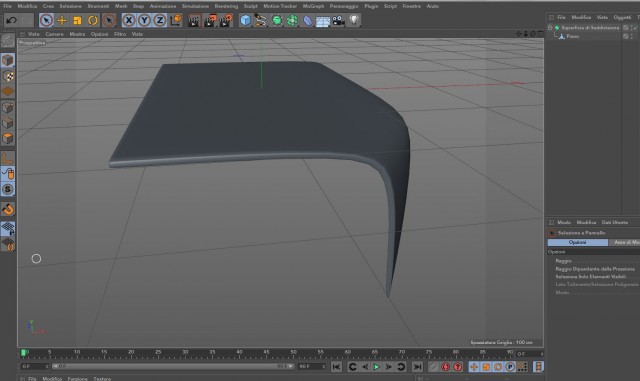This screenshot has width=640, height=381.
Task: Switch to Polygons mode in left sidebar
Action: click(x=8, y=138)
